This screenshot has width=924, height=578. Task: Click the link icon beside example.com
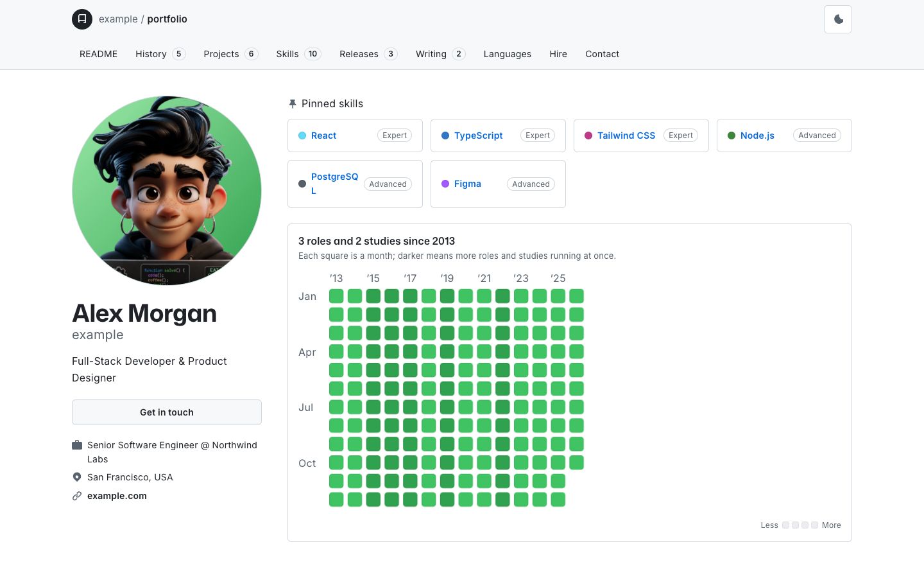tap(77, 496)
